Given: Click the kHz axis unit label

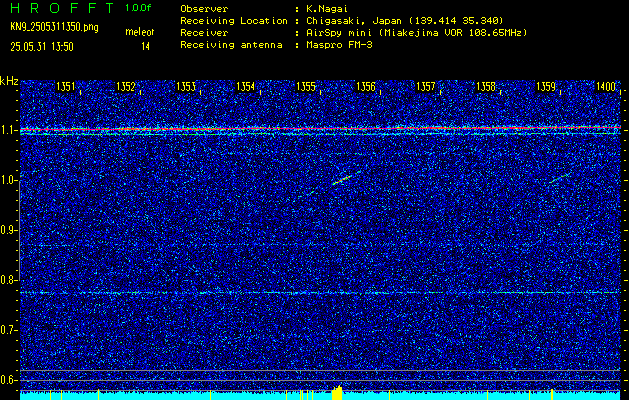Looking at the screenshot, I should 9,81.
